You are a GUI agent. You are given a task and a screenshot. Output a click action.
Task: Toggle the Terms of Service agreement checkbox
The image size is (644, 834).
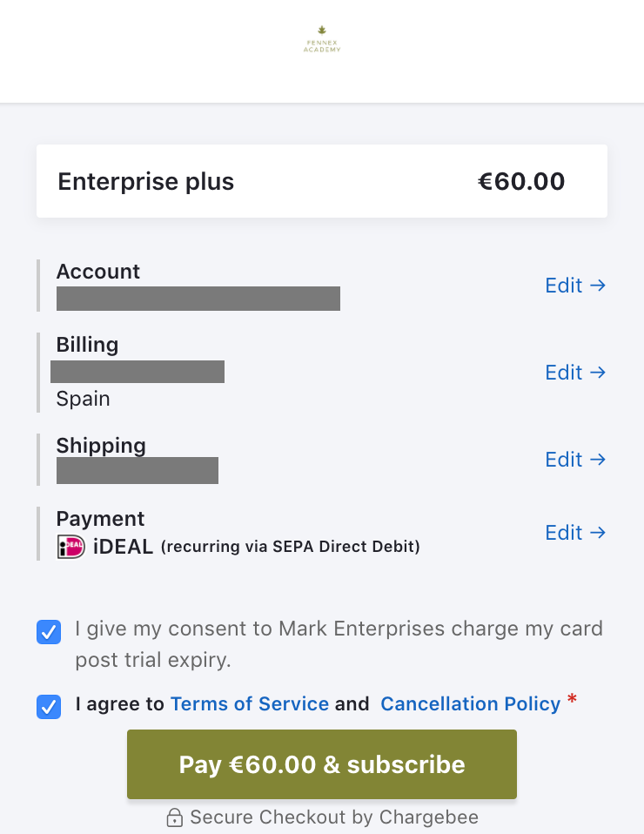50,706
